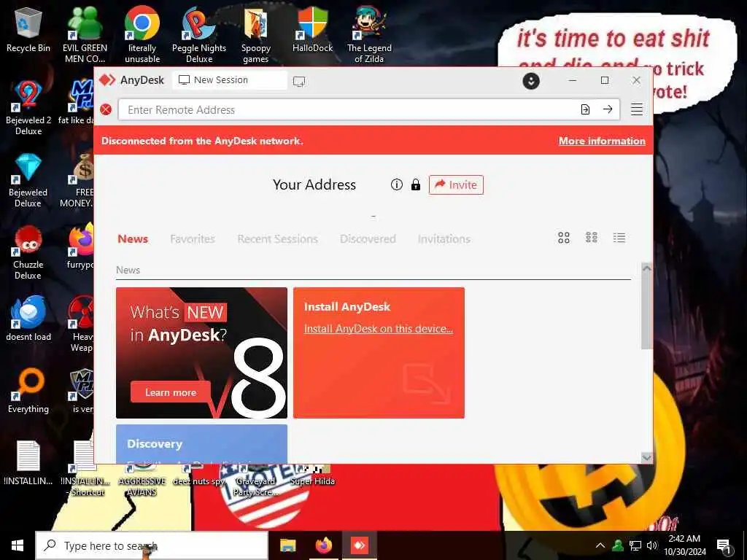Open the Windows Start menu
747x560 pixels.
pyautogui.click(x=18, y=545)
